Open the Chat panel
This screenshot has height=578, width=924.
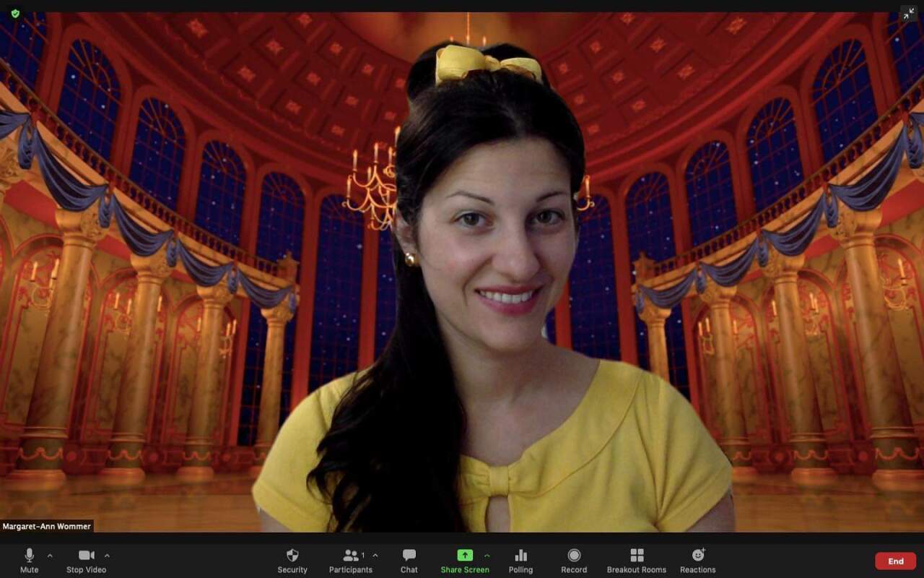409,561
